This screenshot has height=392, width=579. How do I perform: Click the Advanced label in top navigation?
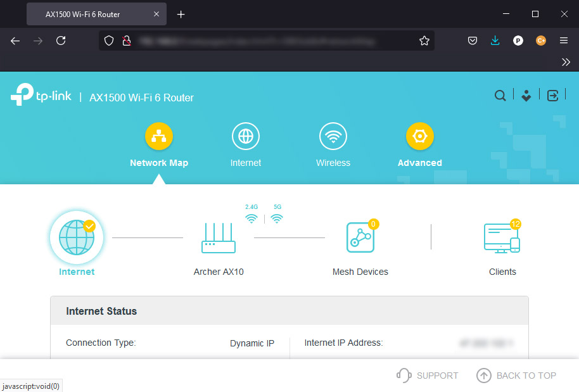point(420,163)
